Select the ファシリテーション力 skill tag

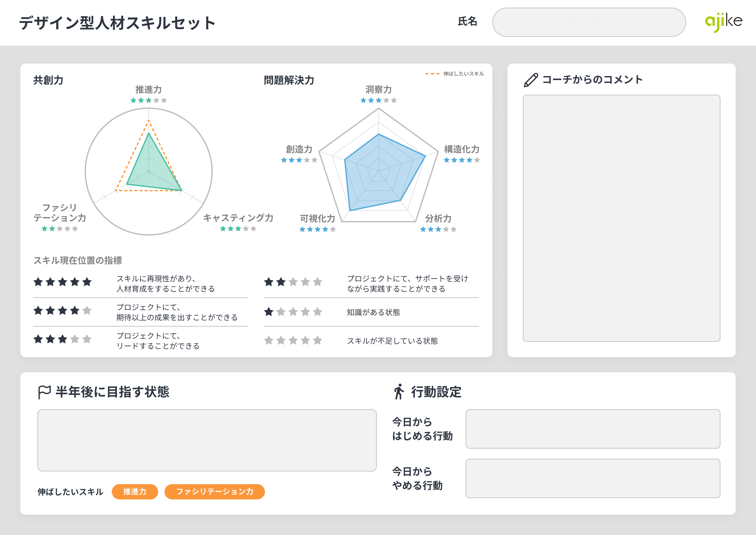point(215,492)
